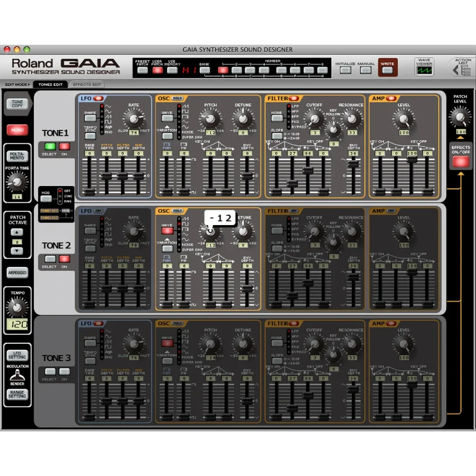Click Tone 1 Amp level value 100
Viewport: 476px width, 476px height.
pyautogui.click(x=404, y=133)
